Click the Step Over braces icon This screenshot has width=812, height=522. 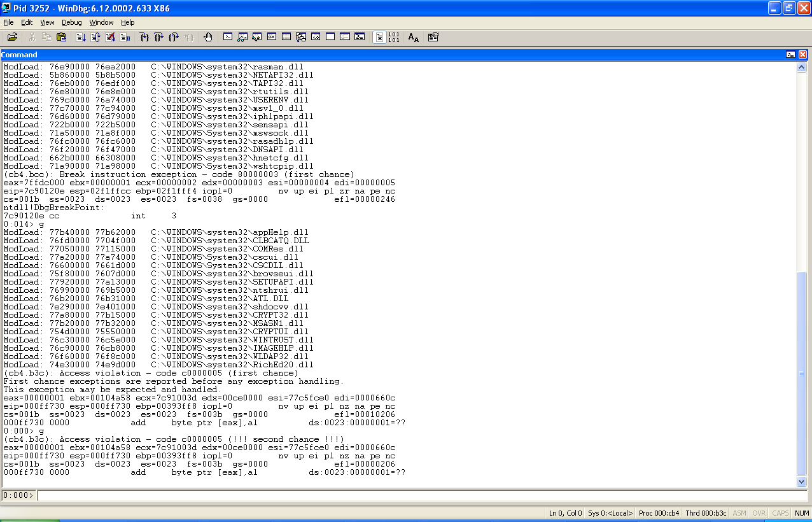(158, 38)
